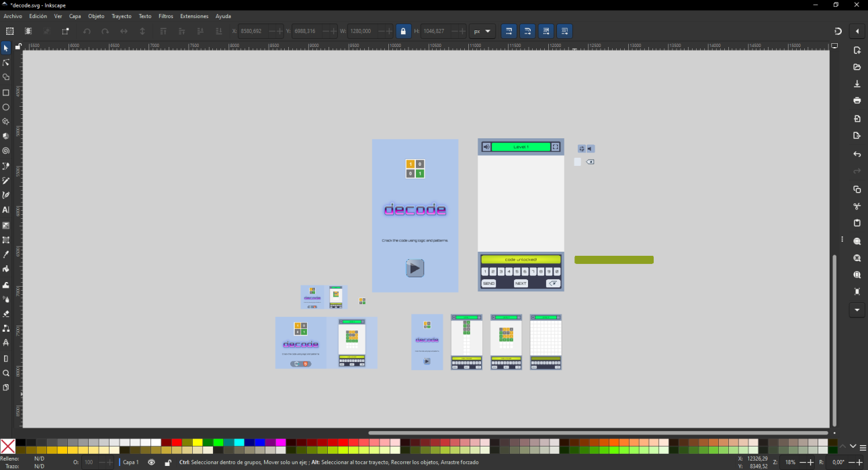Toggle visibility eye for layer Capa 1

click(151, 463)
